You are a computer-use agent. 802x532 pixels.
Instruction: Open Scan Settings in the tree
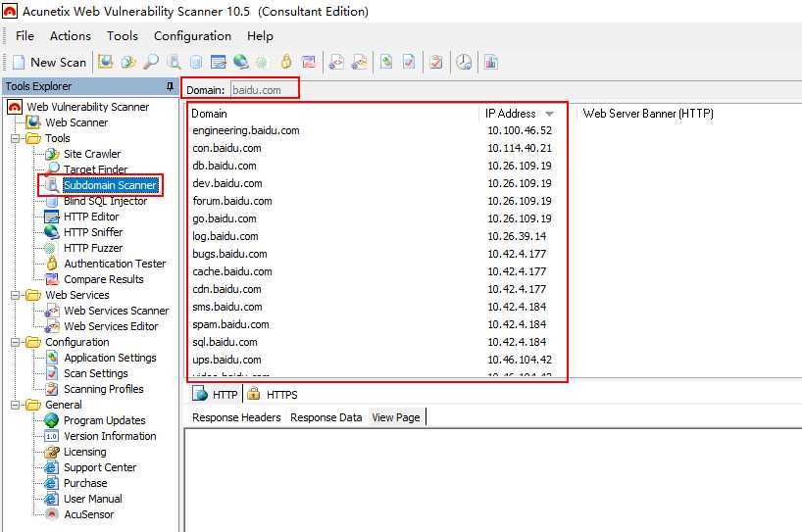point(96,373)
